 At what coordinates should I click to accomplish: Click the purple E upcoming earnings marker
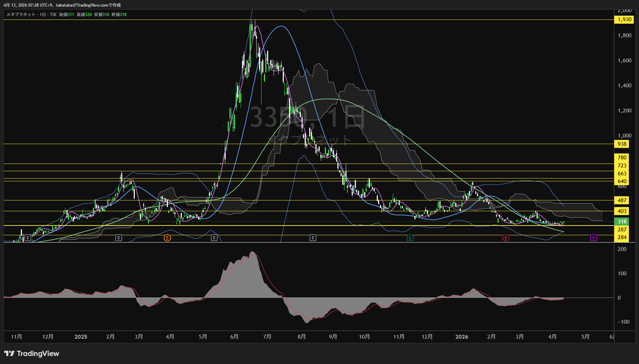pos(593,238)
